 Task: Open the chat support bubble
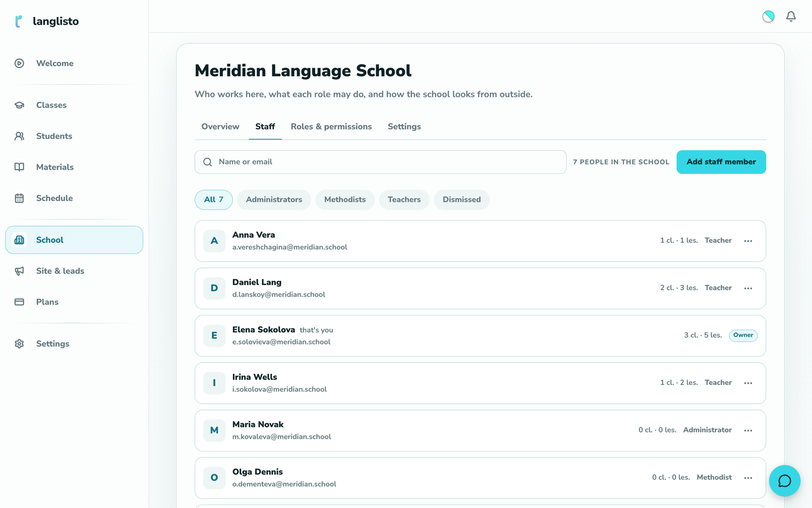(x=785, y=481)
